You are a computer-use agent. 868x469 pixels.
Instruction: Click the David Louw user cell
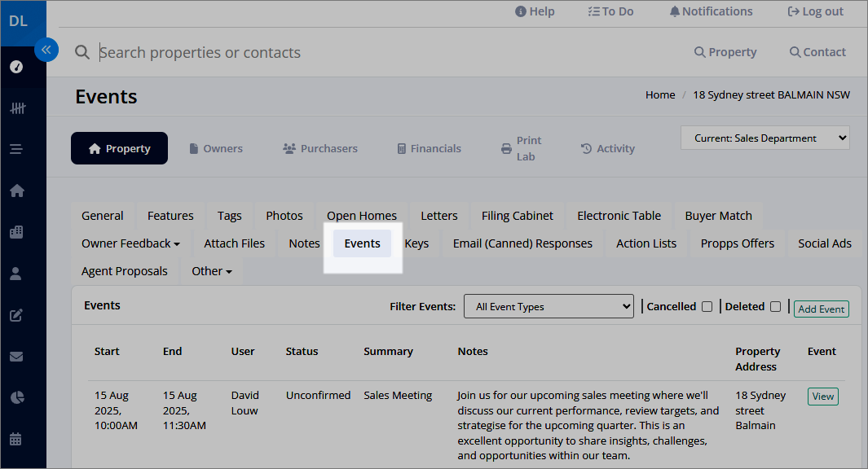coord(245,403)
